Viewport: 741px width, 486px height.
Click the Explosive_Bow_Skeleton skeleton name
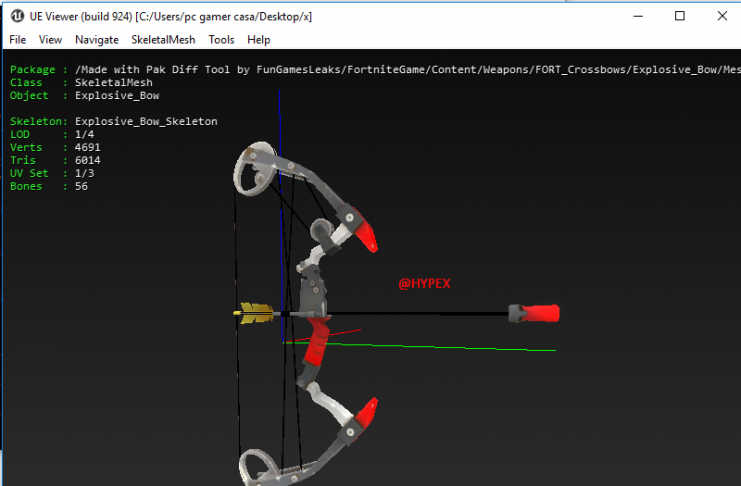point(146,122)
